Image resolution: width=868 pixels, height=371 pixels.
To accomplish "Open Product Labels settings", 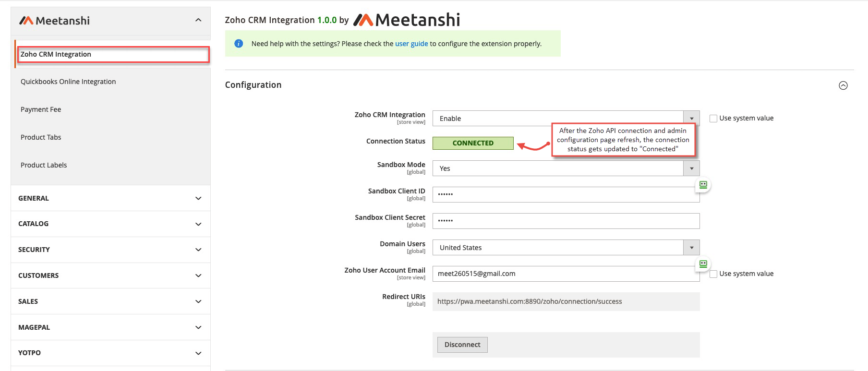I will (x=44, y=165).
